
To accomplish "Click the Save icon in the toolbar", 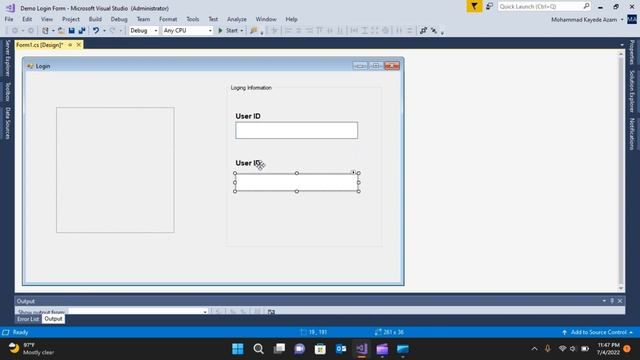I will 71,31.
